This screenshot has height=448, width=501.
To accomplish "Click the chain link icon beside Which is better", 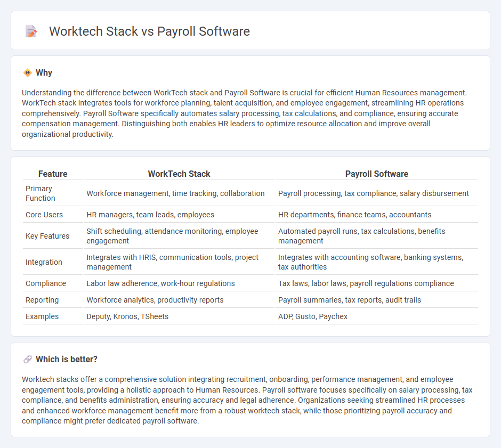I will coord(28,360).
